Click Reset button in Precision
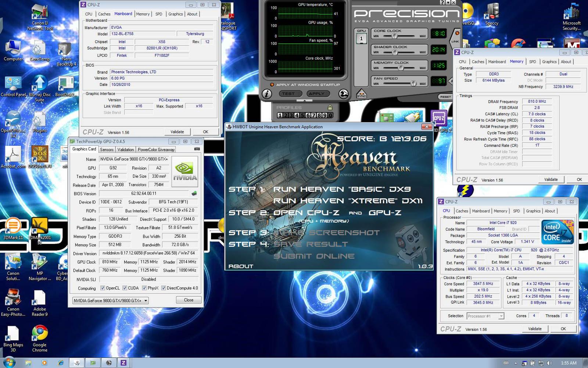588x368 pixels. point(445,97)
